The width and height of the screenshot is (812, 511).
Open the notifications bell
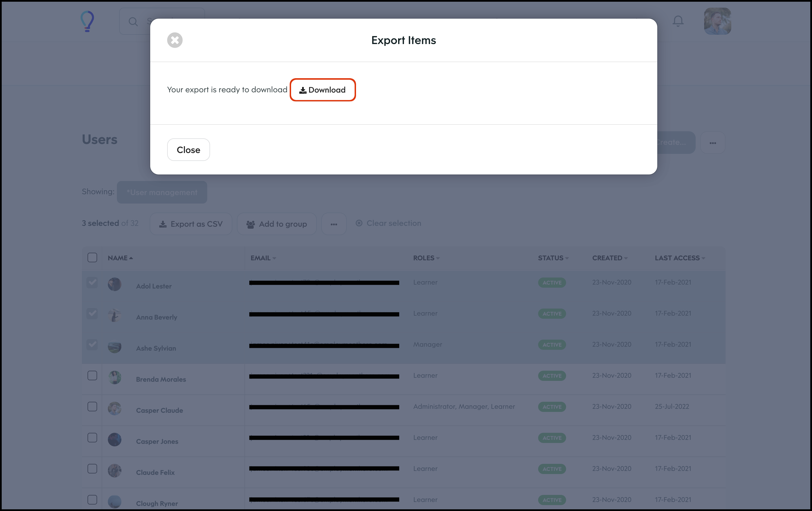pos(678,21)
